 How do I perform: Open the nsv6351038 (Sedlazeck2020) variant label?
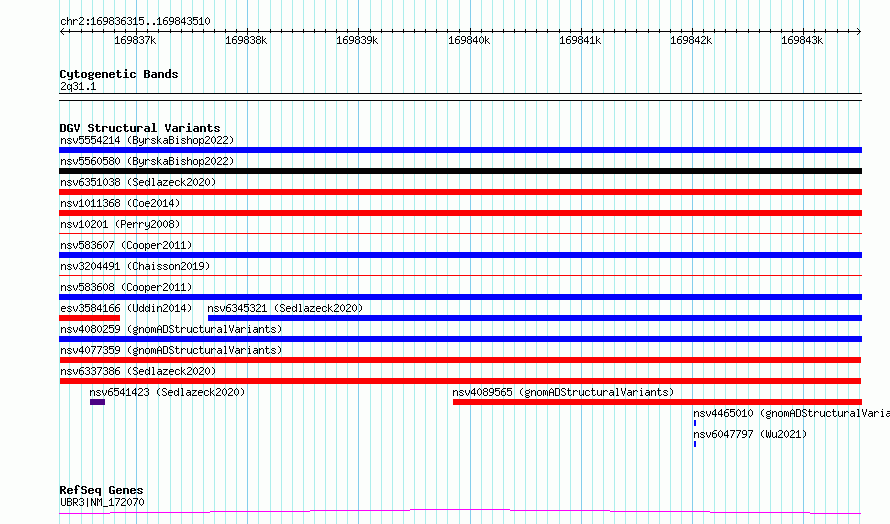click(138, 182)
